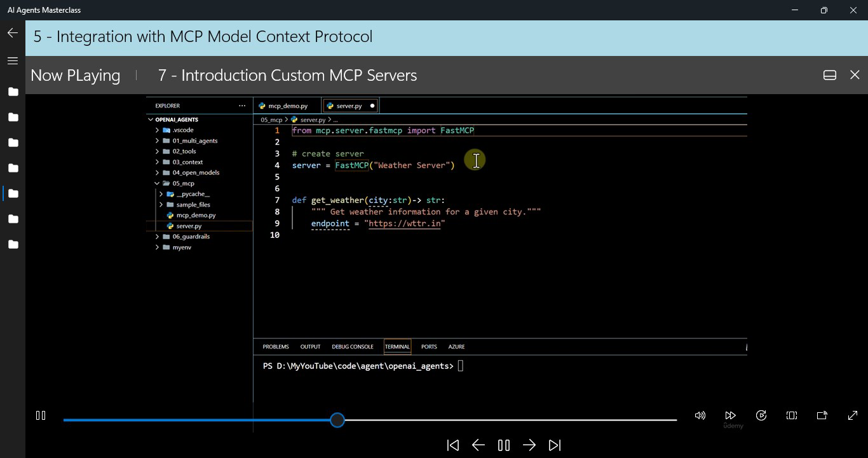Go to the next lecture with the right arrow
This screenshot has width=868, height=458.
tap(529, 445)
